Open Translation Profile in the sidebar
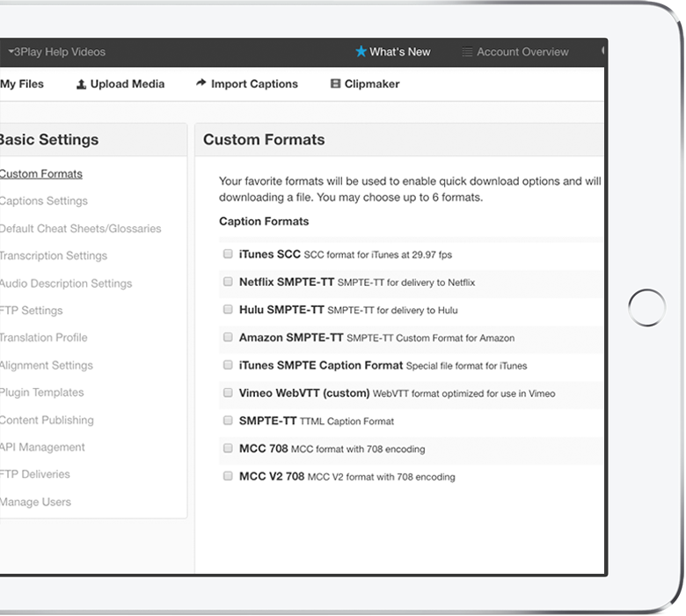Image resolution: width=686 pixels, height=616 pixels. coord(44,338)
